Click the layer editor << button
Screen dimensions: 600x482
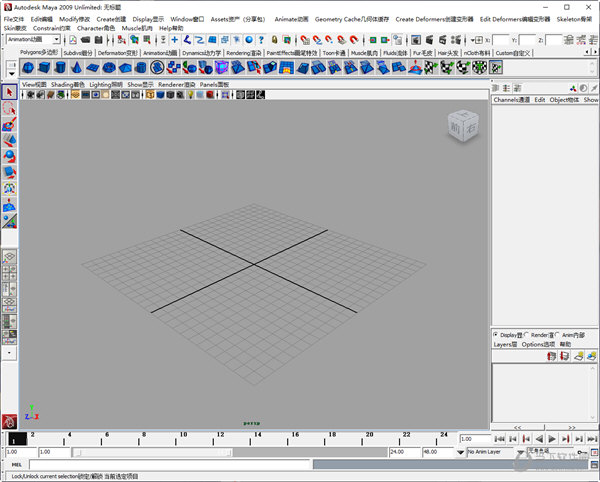[517, 427]
